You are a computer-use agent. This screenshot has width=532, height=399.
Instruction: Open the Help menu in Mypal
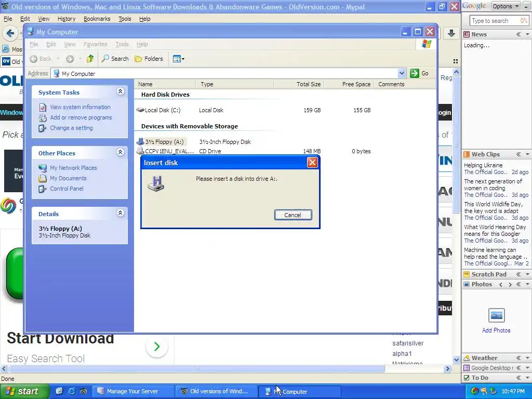pos(145,19)
